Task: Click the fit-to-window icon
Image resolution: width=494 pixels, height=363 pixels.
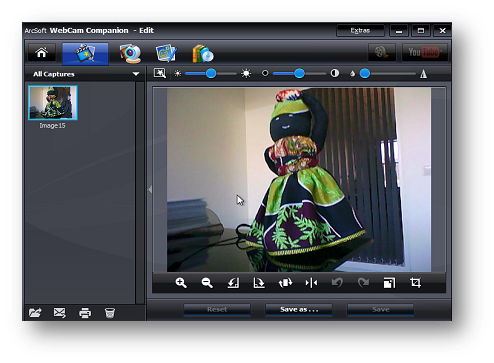Action: [389, 283]
